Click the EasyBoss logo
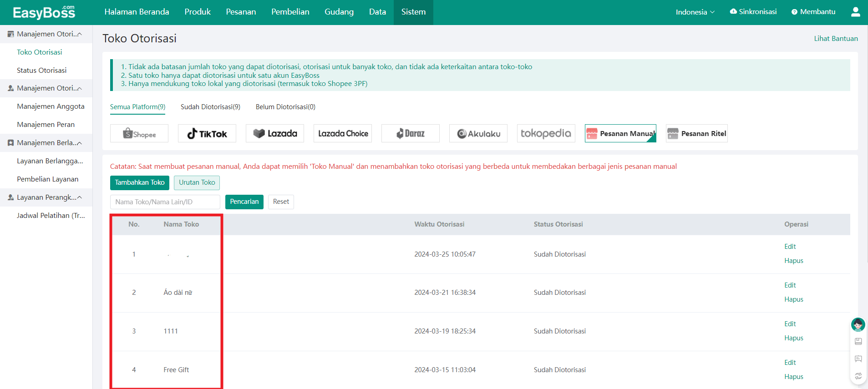 (44, 12)
